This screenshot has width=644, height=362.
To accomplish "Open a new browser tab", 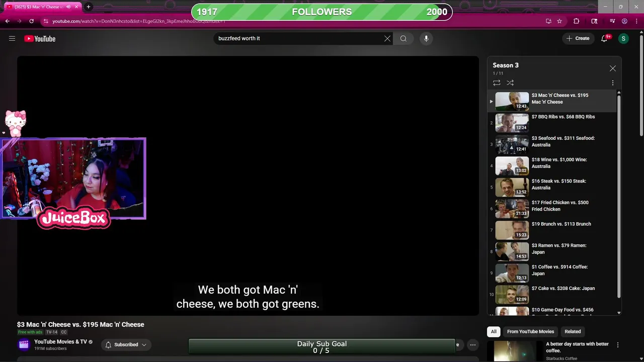I will point(89,7).
